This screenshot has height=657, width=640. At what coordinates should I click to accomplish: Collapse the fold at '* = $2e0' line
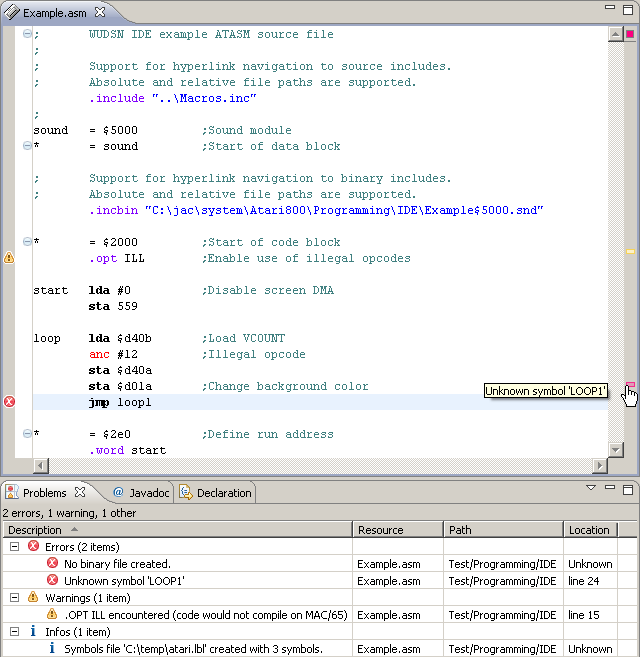27,433
